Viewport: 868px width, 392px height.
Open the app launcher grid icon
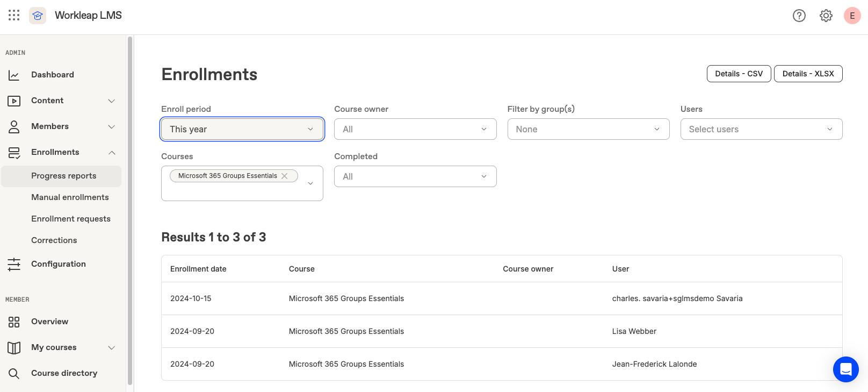click(x=14, y=15)
